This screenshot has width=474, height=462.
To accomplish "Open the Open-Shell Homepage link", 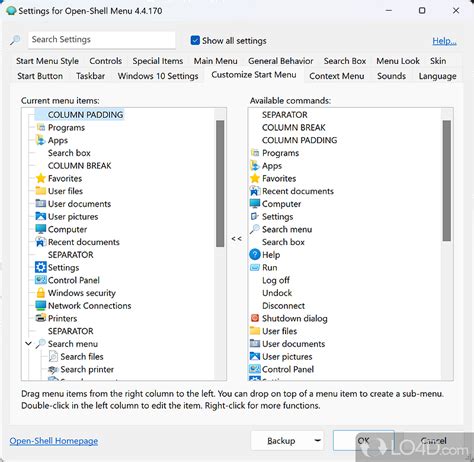I will tap(54, 441).
